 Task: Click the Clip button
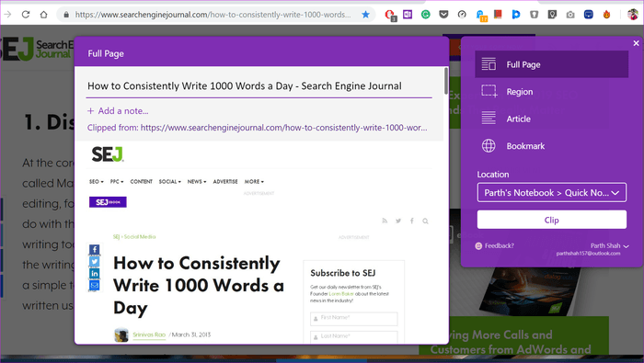552,220
